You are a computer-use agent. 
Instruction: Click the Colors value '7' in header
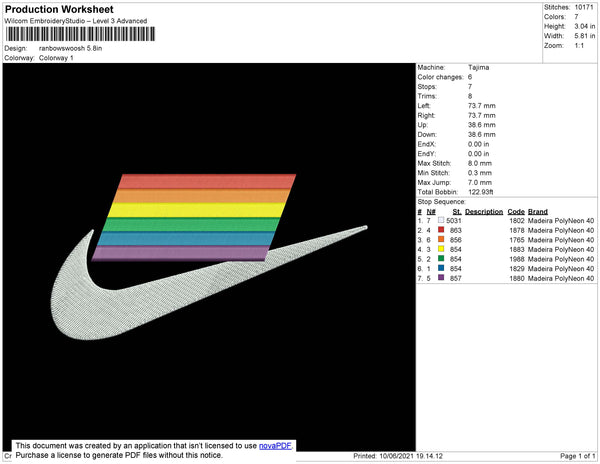pyautogui.click(x=576, y=17)
